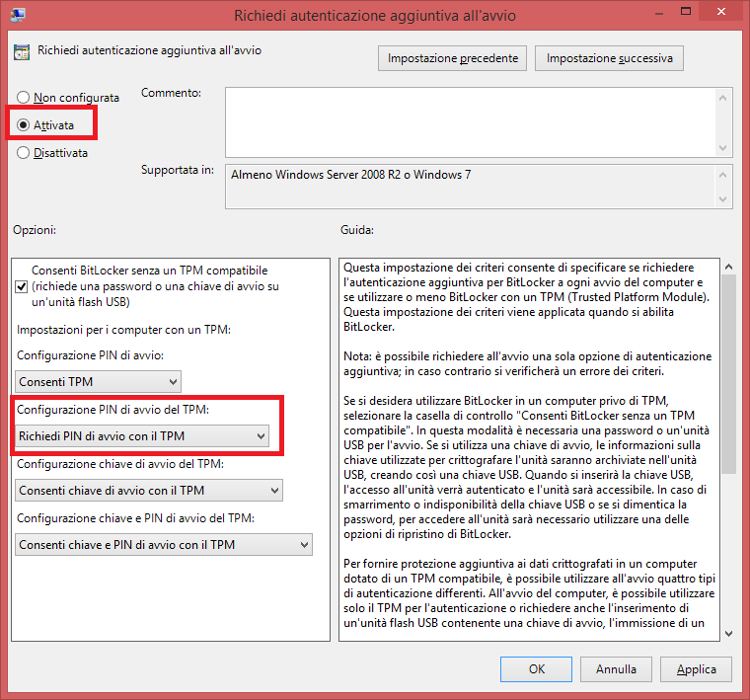Image resolution: width=750 pixels, height=700 pixels.
Task: Select the Disattivata radio button
Action: (23, 153)
